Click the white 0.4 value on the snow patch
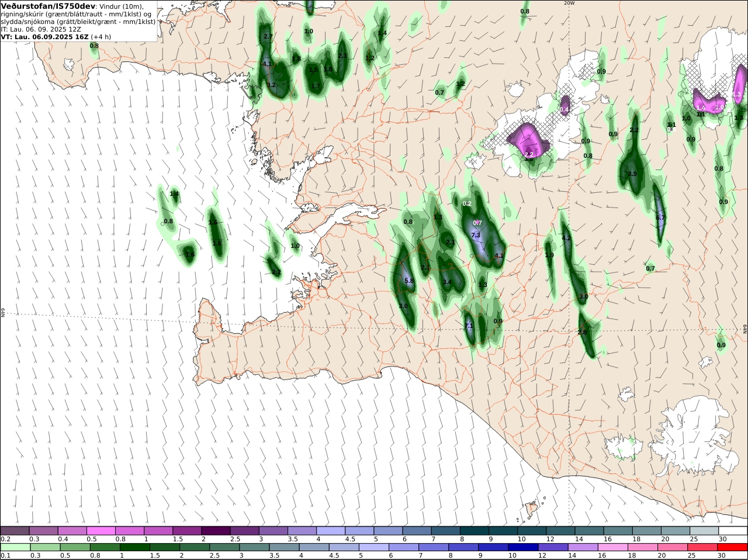Screen dimensions: 748x560 pyautogui.click(x=565, y=109)
